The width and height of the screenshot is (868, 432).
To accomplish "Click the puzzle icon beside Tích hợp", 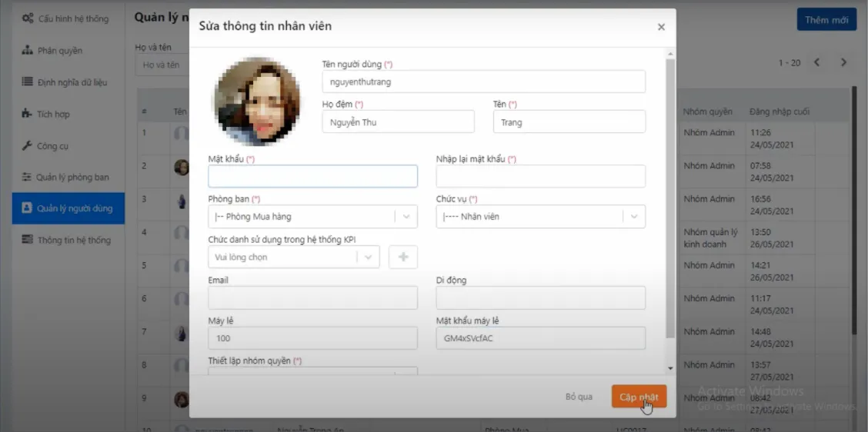I will click(x=27, y=114).
